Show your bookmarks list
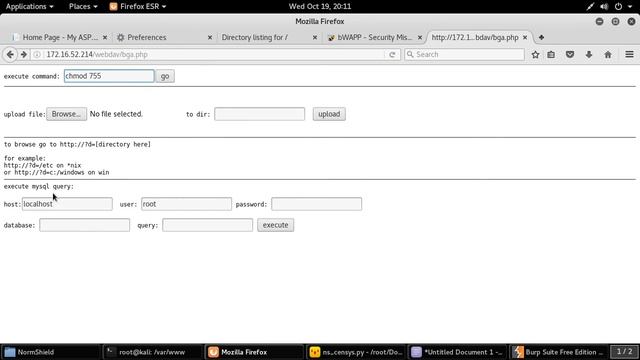640x360 pixels. coord(551,54)
